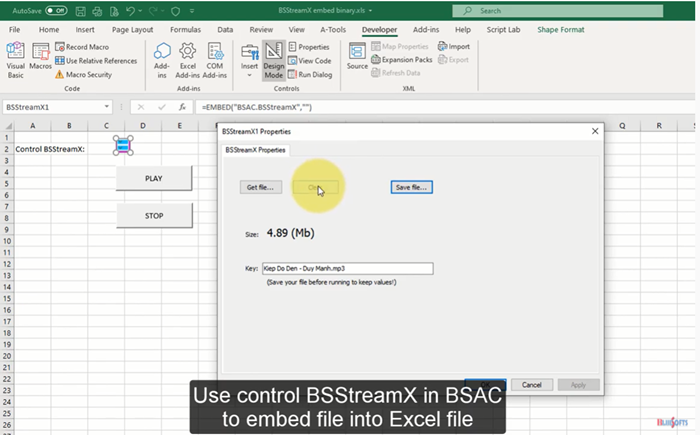This screenshot has width=700, height=435.
Task: Save the workbook from quick access toolbar
Action: coord(80,11)
